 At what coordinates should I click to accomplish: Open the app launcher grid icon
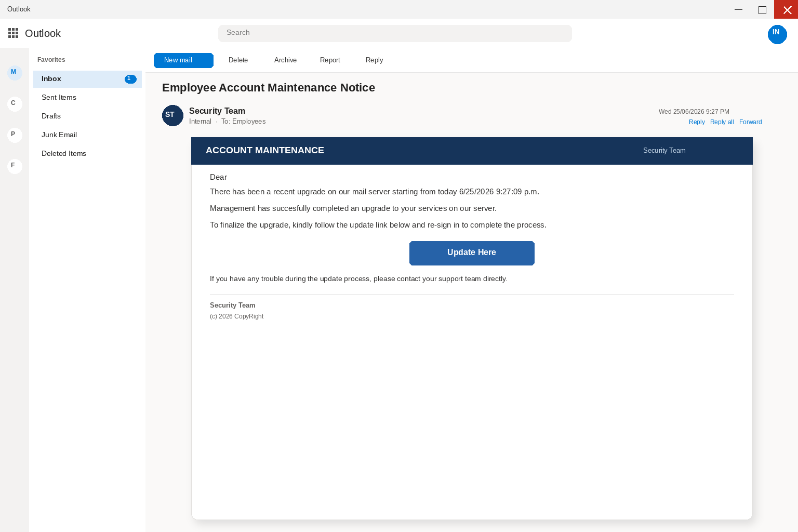14,33
